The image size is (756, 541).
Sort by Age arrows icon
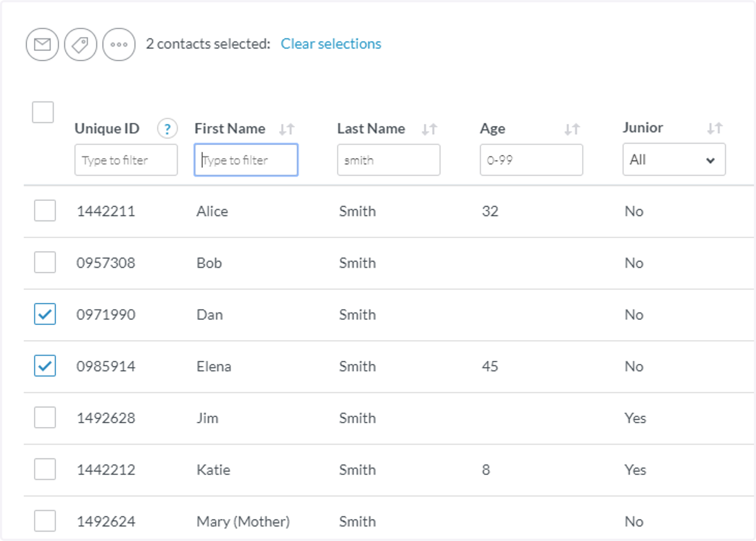coord(572,129)
